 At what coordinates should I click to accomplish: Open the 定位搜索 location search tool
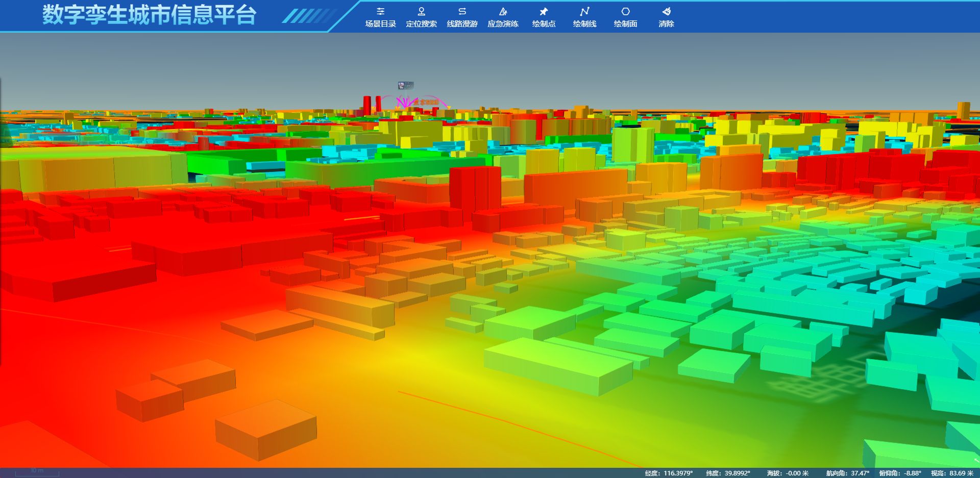coord(421,17)
